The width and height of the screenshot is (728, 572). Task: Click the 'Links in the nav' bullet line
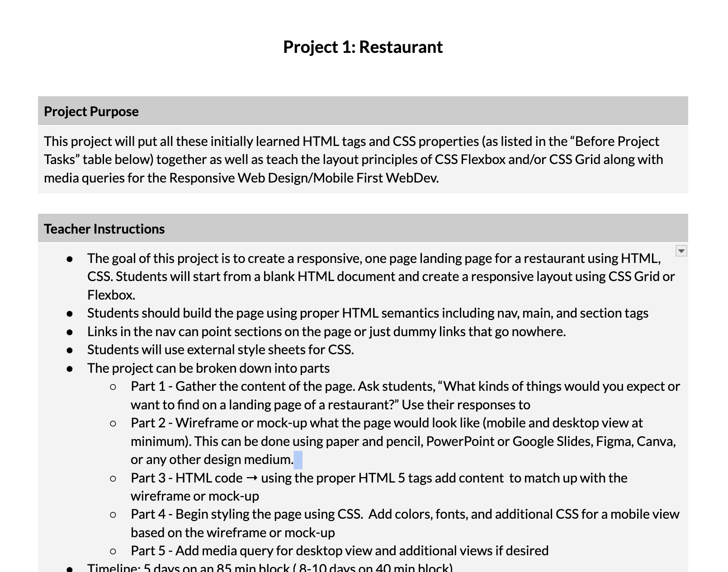coord(326,332)
